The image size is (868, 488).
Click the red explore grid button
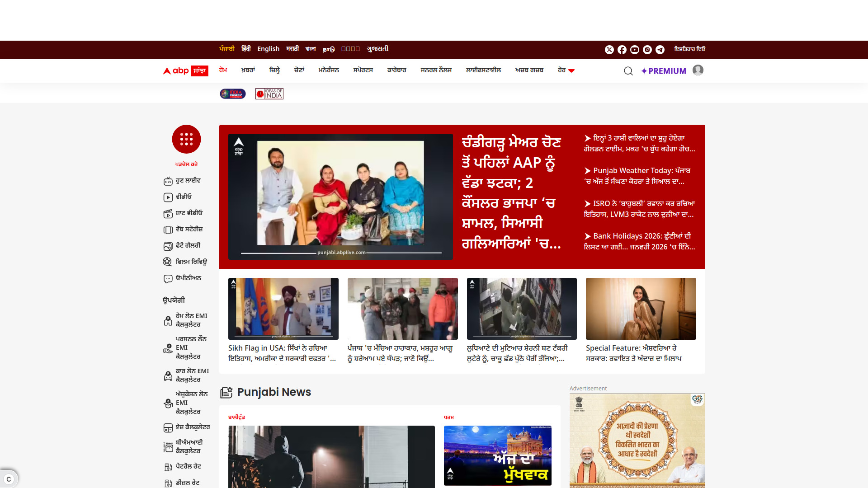(x=186, y=139)
